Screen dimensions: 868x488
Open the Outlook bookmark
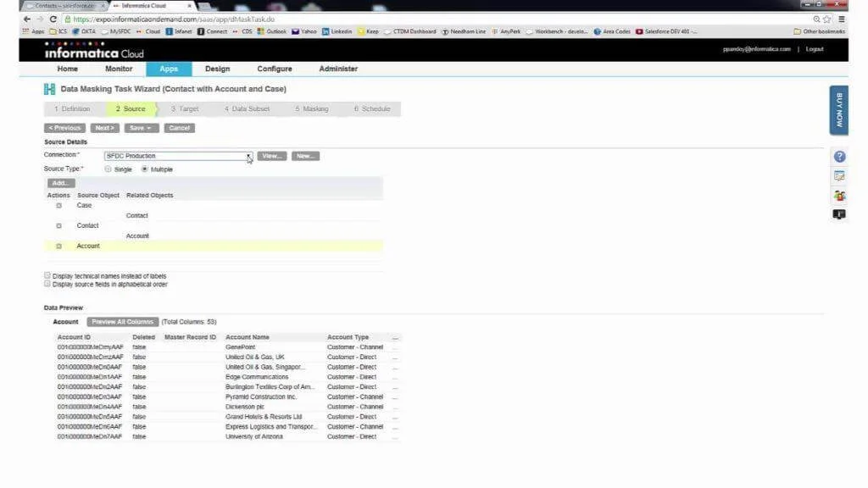tap(272, 31)
